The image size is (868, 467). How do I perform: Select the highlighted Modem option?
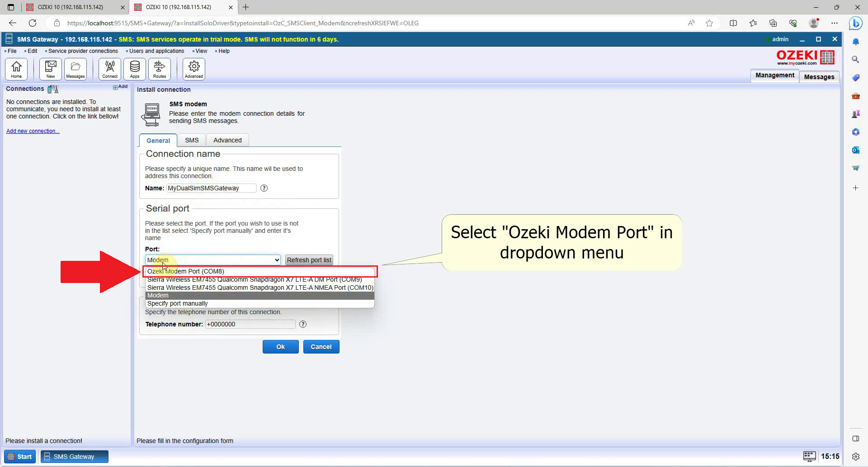[260, 295]
